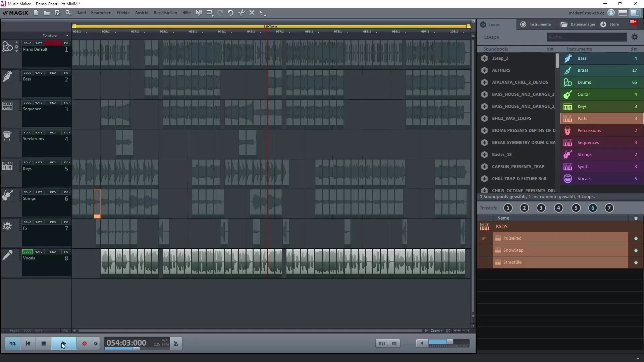The width and height of the screenshot is (644, 362).
Task: Click the horizontal timeline scrollbar
Action: [250, 331]
